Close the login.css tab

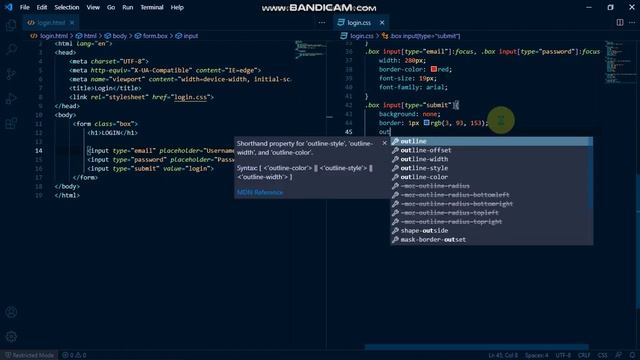point(382,22)
